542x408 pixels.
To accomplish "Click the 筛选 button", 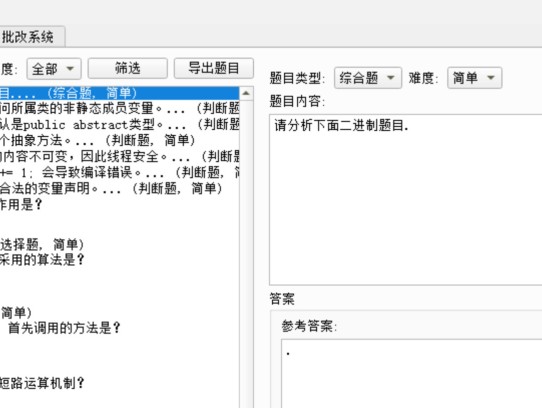I will click(x=128, y=68).
